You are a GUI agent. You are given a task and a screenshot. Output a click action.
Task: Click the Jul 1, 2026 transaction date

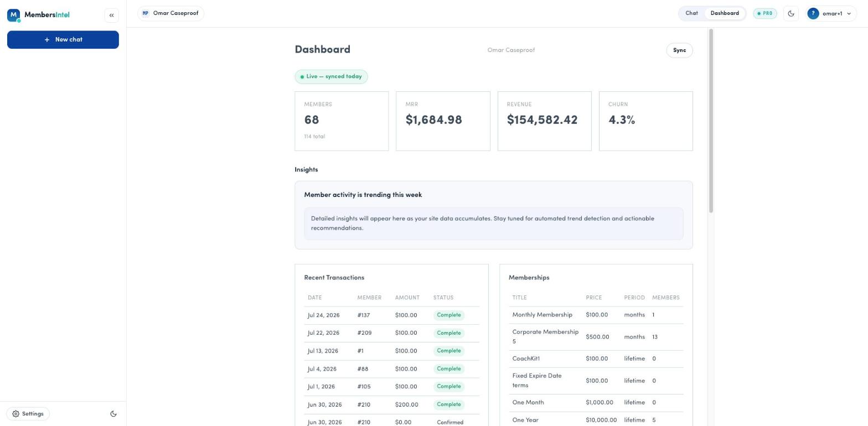click(x=321, y=387)
